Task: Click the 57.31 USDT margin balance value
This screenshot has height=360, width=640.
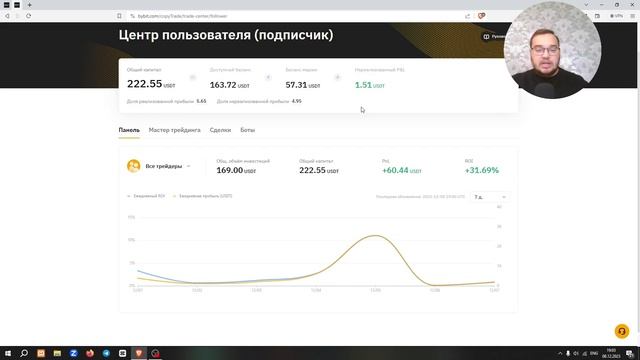Action: [x=303, y=85]
